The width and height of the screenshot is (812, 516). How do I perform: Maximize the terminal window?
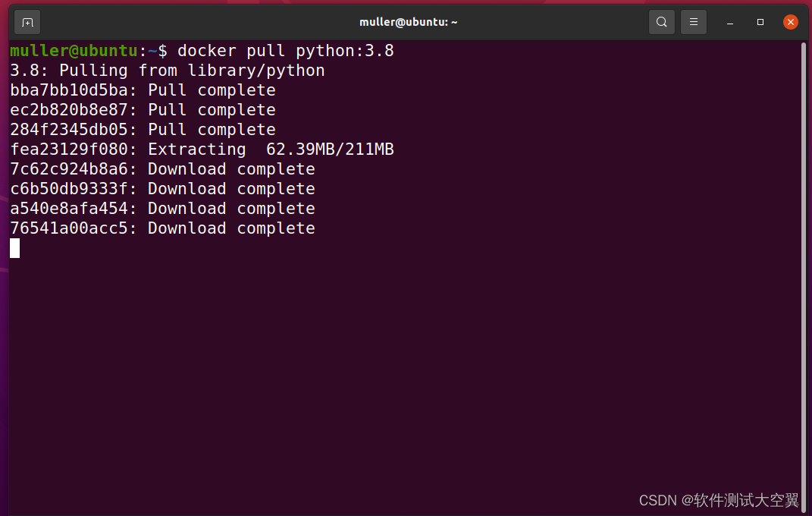point(760,22)
